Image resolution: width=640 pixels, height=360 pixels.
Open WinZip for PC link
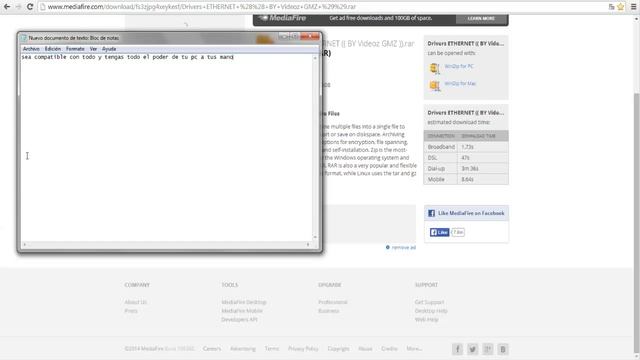(459, 66)
